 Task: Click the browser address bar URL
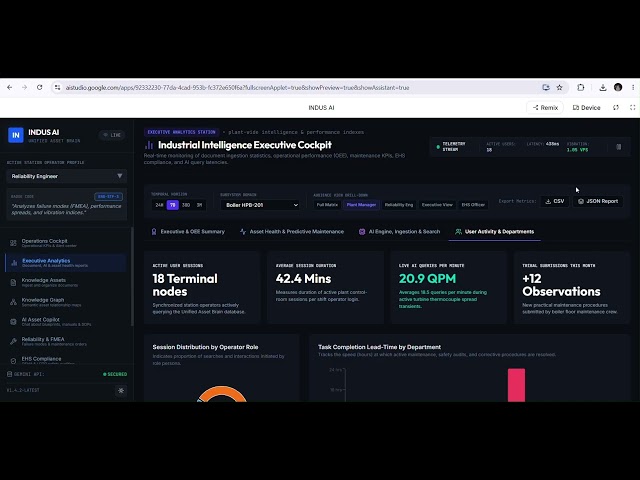(x=238, y=88)
